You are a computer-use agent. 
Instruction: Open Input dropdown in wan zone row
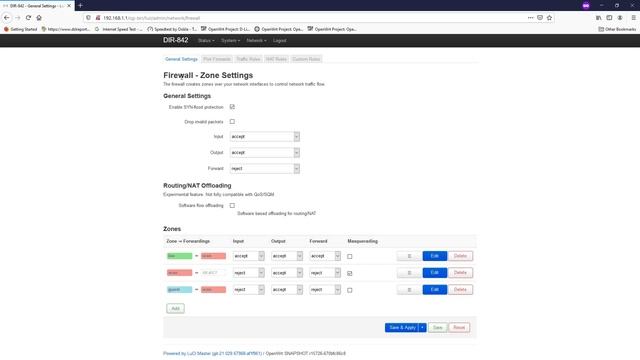click(x=249, y=273)
